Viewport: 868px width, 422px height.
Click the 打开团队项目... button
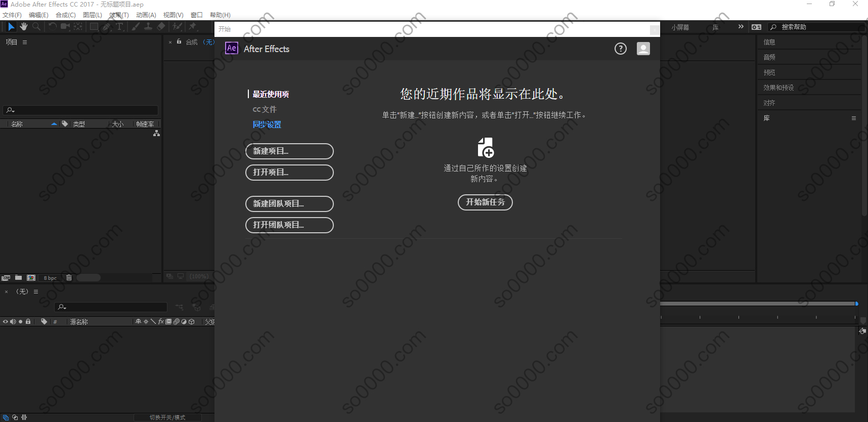(289, 225)
